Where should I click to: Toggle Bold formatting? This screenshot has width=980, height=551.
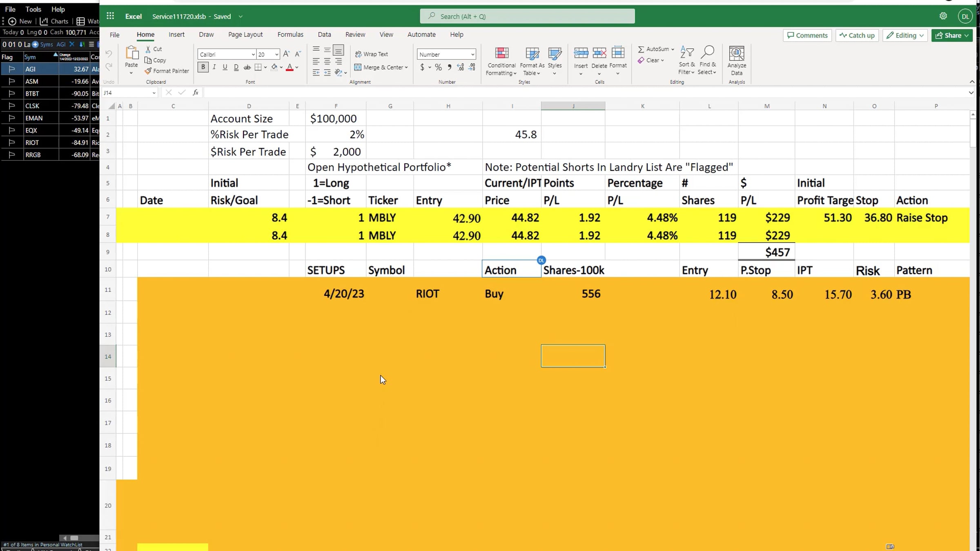tap(203, 67)
